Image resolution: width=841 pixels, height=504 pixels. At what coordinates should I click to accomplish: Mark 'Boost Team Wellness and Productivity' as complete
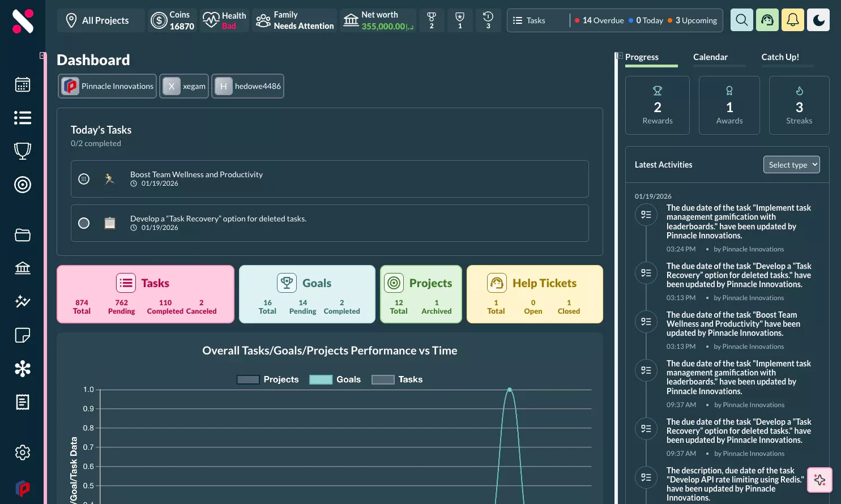84,178
